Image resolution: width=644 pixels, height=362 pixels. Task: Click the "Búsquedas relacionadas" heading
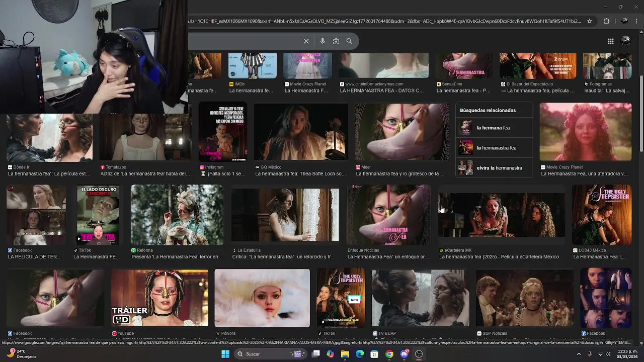click(x=488, y=110)
